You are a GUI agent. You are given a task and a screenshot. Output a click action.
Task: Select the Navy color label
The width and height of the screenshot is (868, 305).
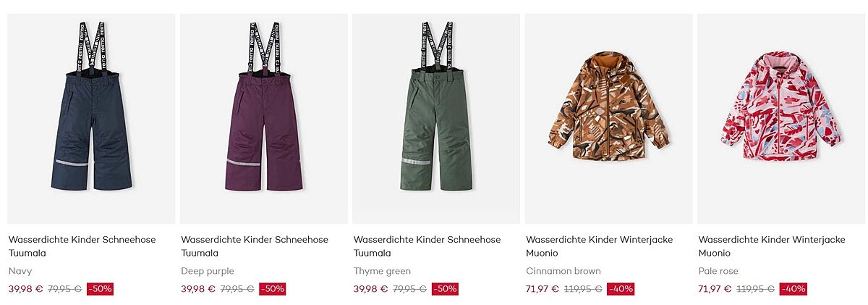click(x=20, y=272)
